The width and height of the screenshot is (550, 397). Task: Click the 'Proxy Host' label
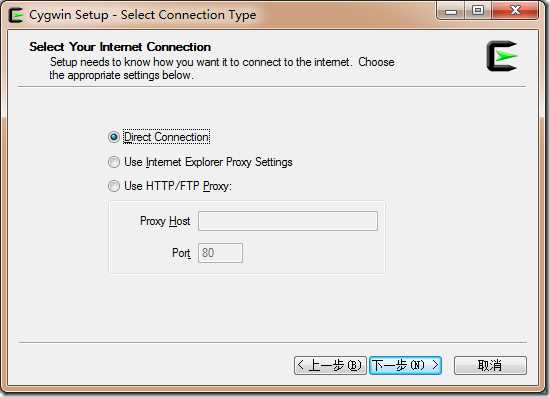pyautogui.click(x=165, y=221)
